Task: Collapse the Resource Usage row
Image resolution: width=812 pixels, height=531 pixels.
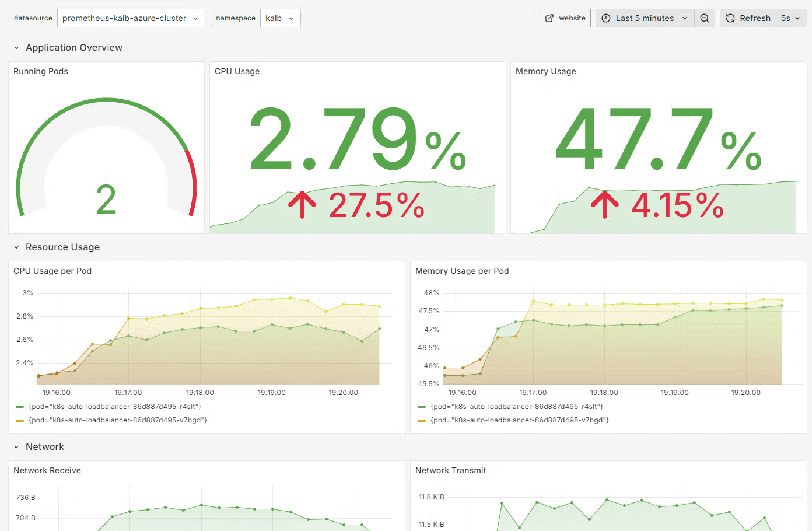Action: click(16, 247)
